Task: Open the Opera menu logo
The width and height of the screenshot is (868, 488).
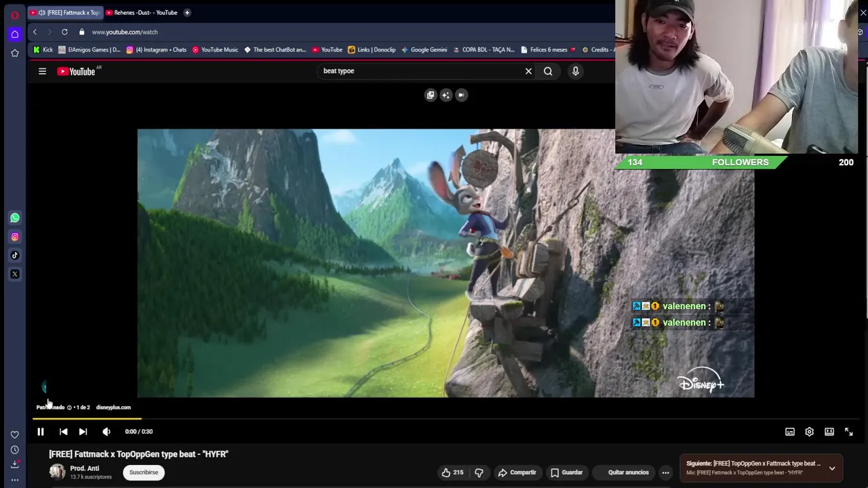Action: (15, 15)
